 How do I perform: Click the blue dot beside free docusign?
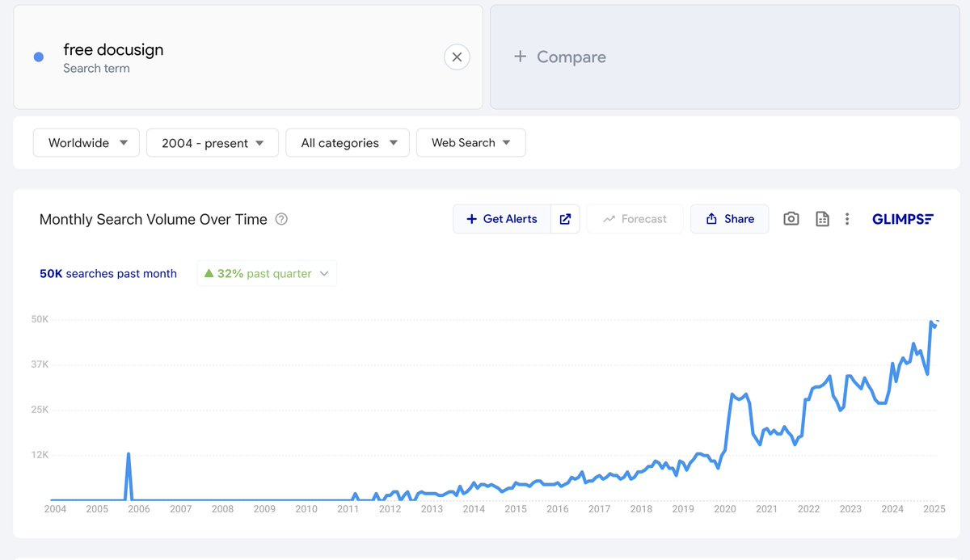coord(38,57)
